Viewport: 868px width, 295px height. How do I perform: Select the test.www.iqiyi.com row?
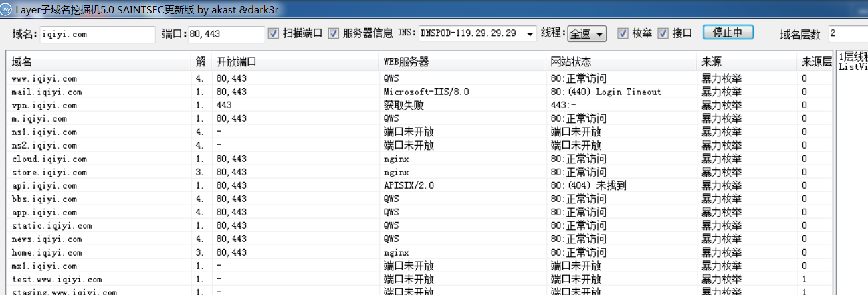click(x=419, y=279)
